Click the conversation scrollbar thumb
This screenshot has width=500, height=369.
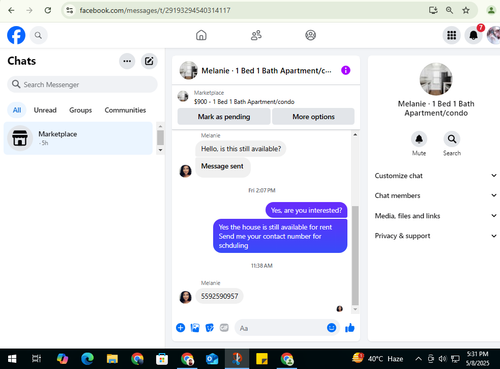click(355, 255)
